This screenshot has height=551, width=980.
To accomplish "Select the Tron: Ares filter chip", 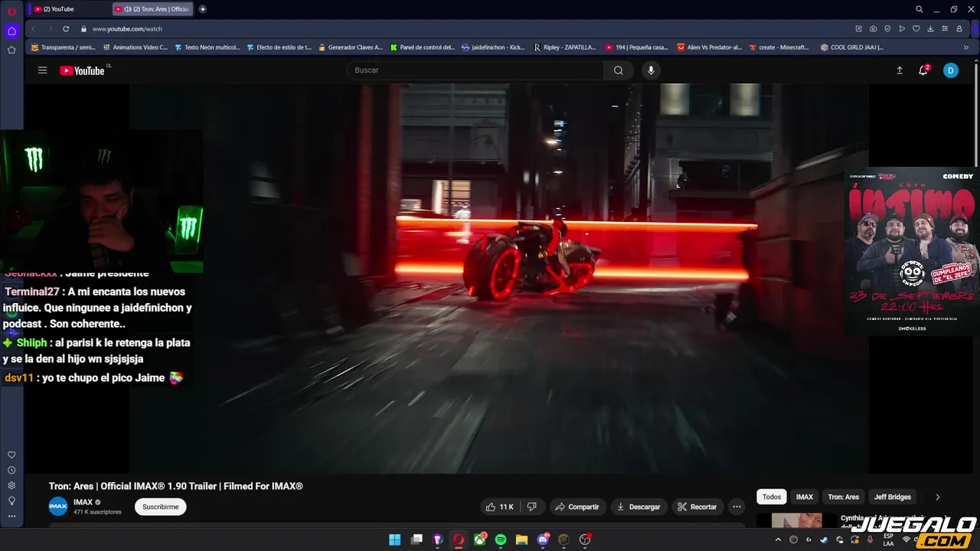I will pos(844,497).
